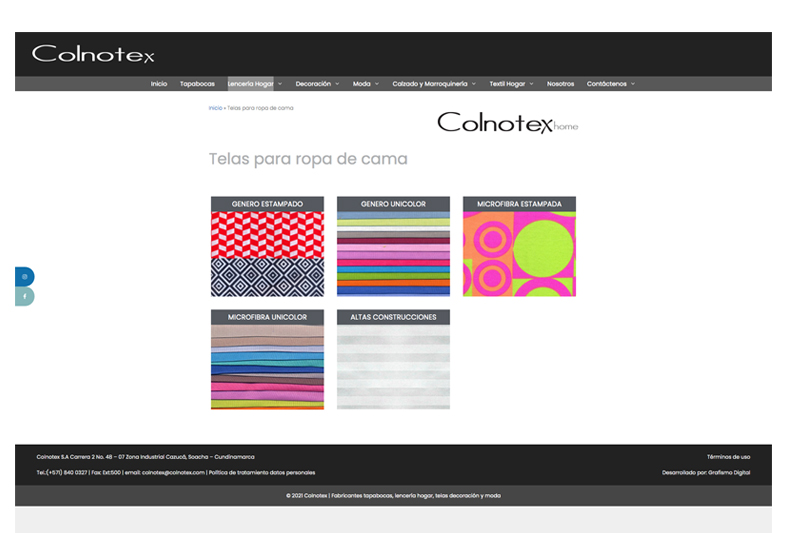
Task: Open the Contáctenos menu
Action: (x=607, y=84)
